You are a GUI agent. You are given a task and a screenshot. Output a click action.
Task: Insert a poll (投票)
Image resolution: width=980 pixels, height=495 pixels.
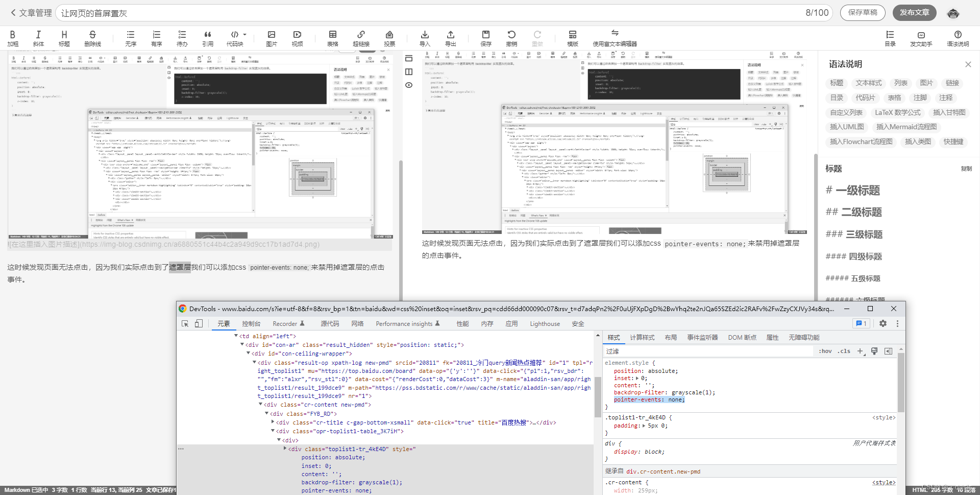(389, 38)
